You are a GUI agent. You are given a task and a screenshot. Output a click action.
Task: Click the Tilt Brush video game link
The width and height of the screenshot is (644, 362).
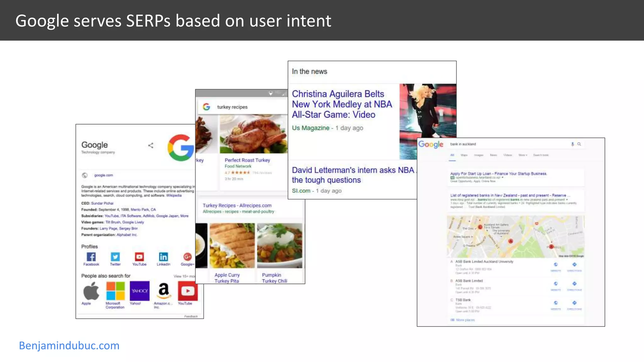coord(113,222)
